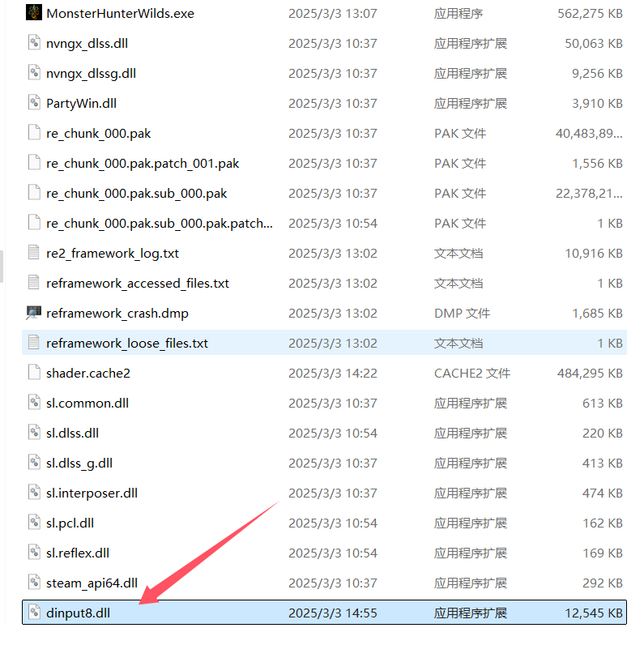Click the MonsterHunterWilds.exe application icon

(33, 13)
